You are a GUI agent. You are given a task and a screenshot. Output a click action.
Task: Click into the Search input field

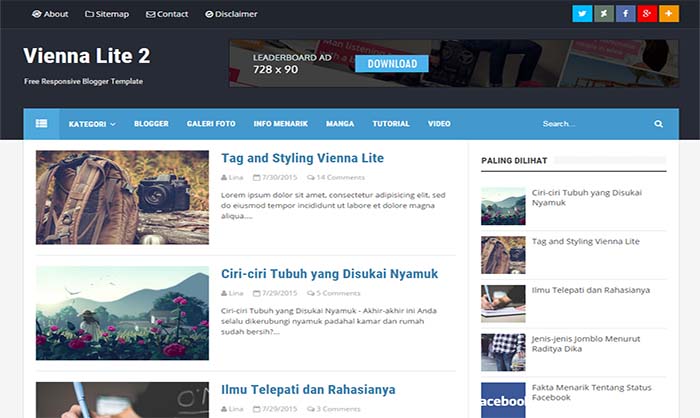(594, 124)
